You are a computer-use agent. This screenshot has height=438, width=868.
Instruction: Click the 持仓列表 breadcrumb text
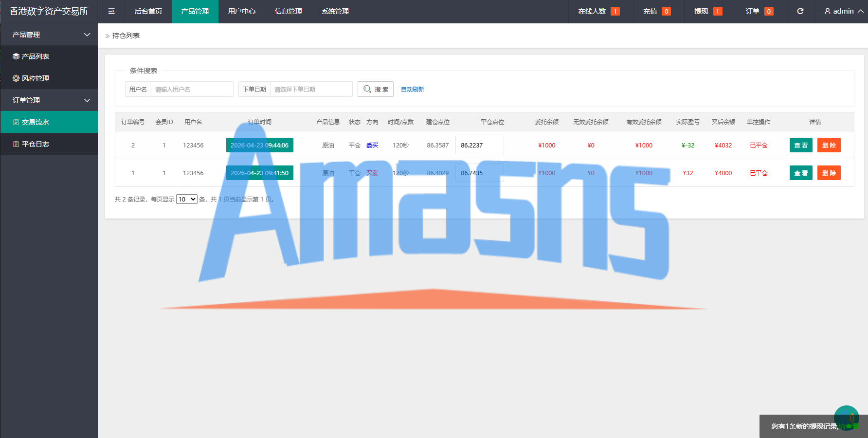click(126, 36)
